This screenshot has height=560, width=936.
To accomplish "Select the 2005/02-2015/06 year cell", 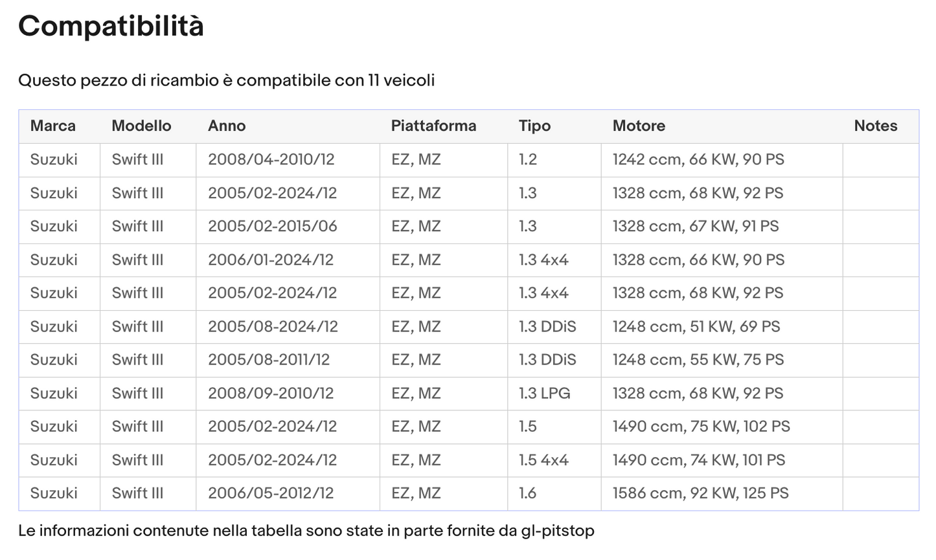I will coord(272,227).
